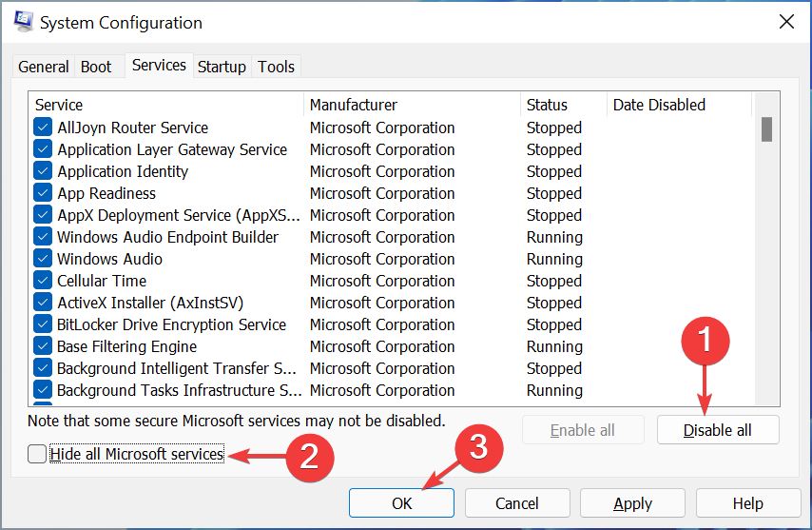Uncheck BitLocker Drive Encryption Service checkbox
Viewport: 812px width, 530px height.
43,324
